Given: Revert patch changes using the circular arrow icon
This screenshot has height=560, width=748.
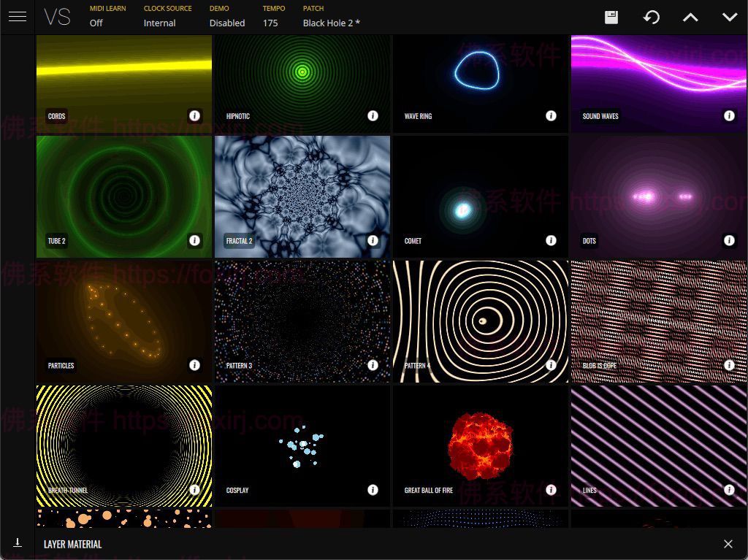Looking at the screenshot, I should click(x=652, y=16).
